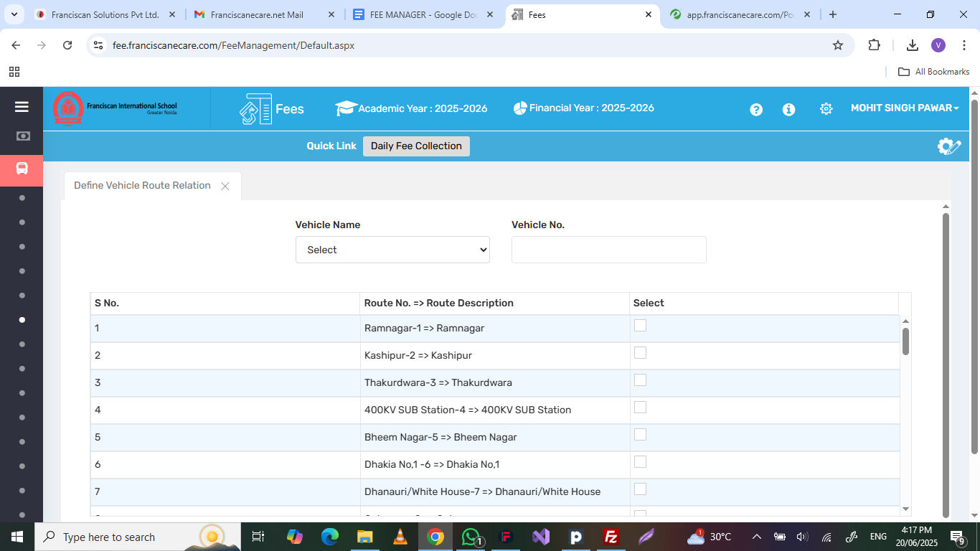The image size is (980, 551).
Task: Open Chrome downloads icon
Action: click(x=912, y=45)
